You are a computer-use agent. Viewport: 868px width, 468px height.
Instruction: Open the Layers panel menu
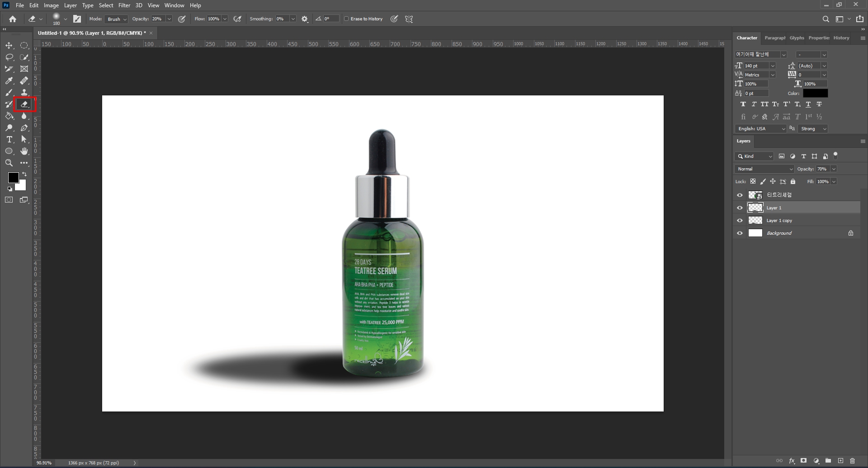[863, 141]
